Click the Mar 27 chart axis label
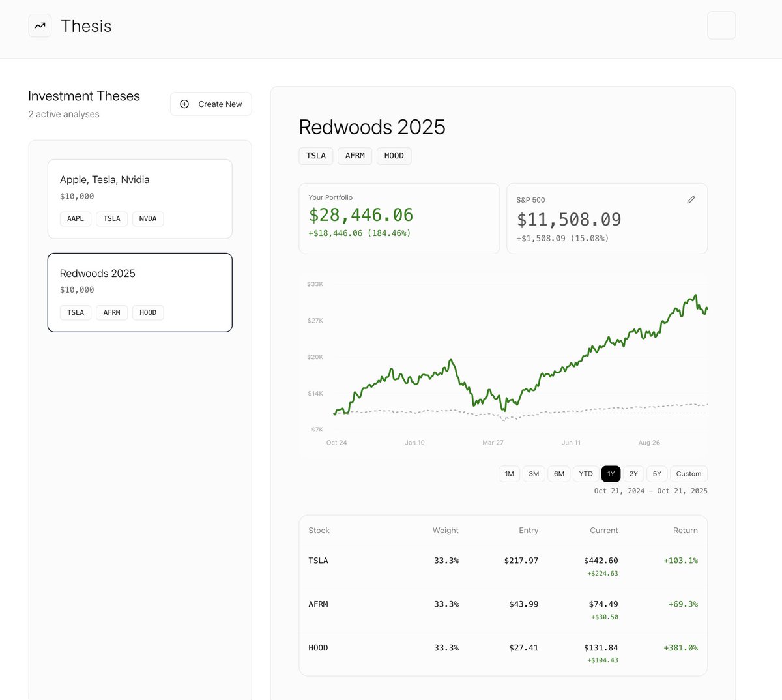This screenshot has height=700, width=782. 493,443
